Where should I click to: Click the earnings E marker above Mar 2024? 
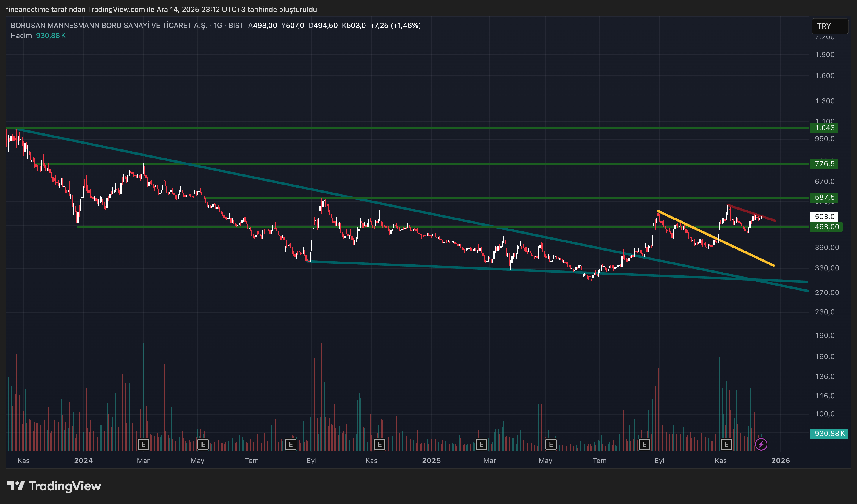point(143,444)
